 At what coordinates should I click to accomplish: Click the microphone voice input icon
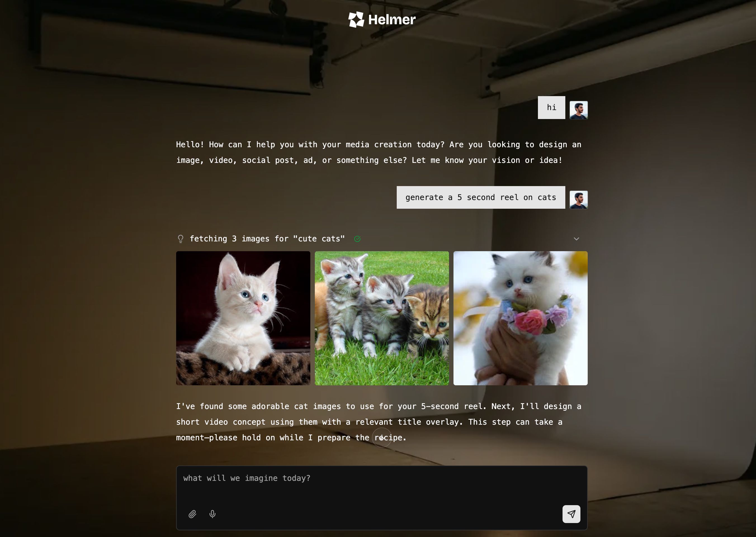click(x=212, y=514)
